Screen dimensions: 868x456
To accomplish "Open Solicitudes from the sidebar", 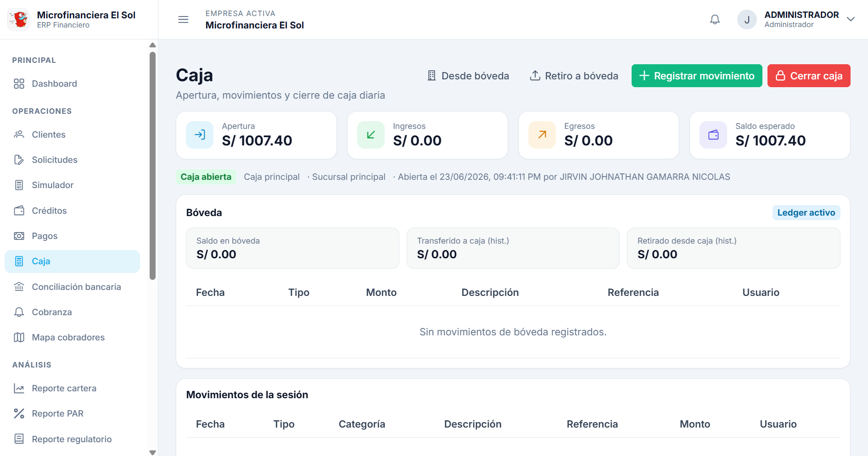I will tap(72, 160).
